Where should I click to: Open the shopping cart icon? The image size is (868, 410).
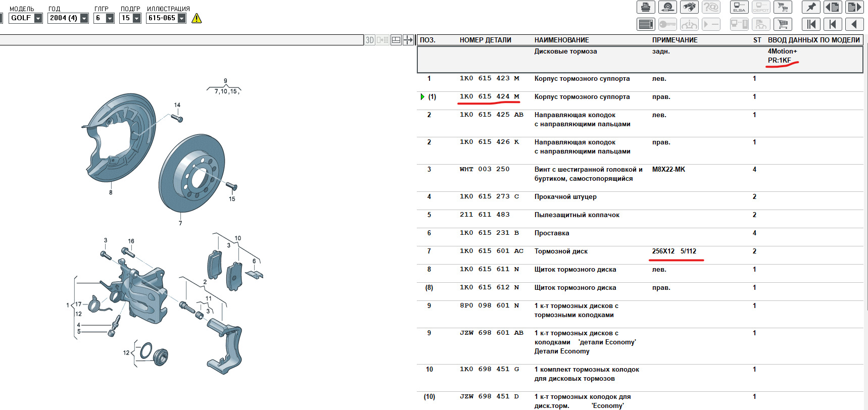tap(783, 24)
